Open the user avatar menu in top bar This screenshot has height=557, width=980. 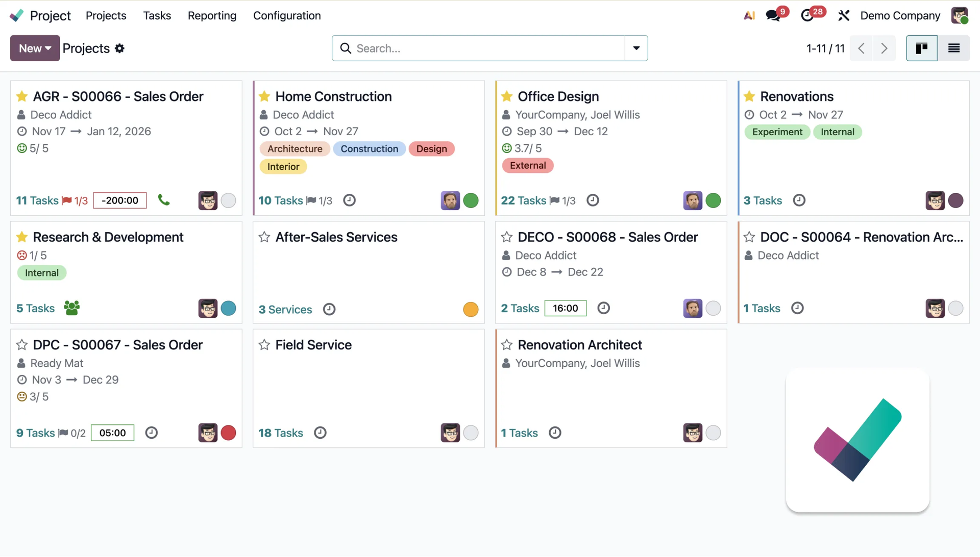pos(960,15)
